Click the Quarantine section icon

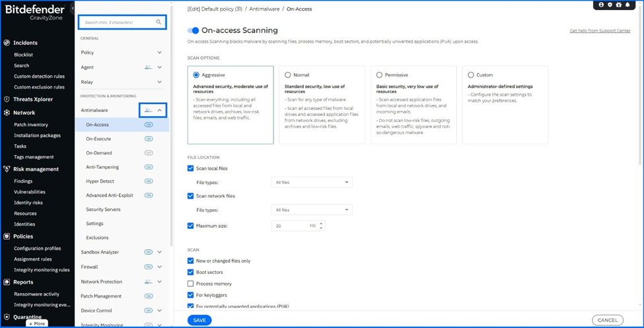pyautogui.click(x=7, y=317)
